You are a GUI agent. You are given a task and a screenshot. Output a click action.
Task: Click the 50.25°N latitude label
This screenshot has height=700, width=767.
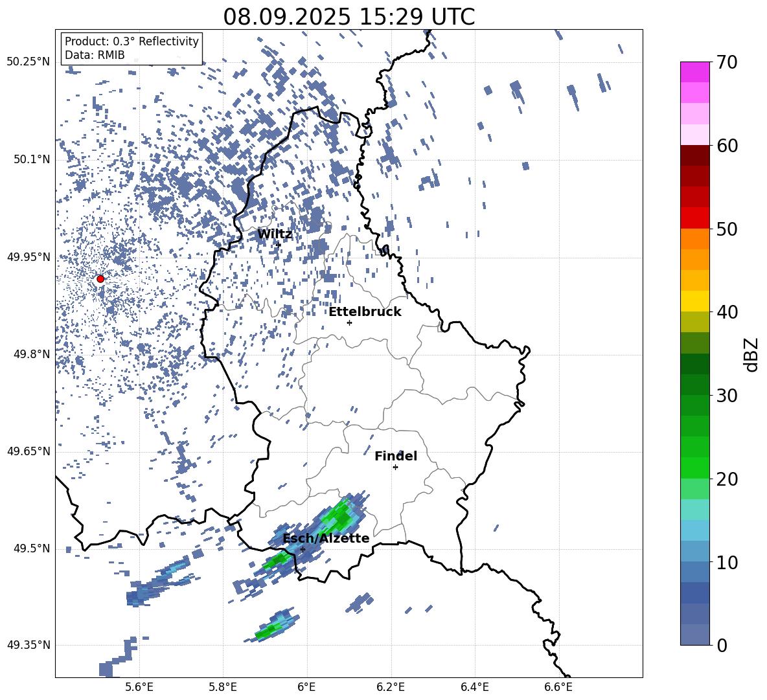pyautogui.click(x=29, y=62)
